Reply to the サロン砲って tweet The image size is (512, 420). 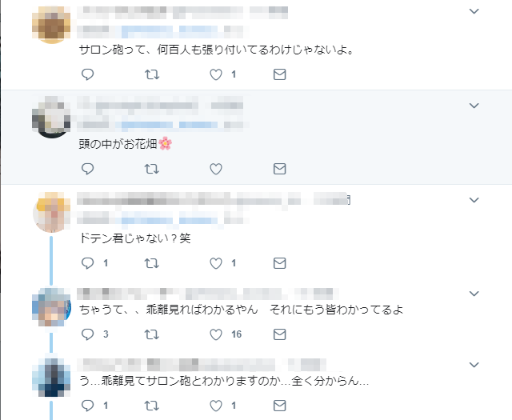(x=87, y=74)
